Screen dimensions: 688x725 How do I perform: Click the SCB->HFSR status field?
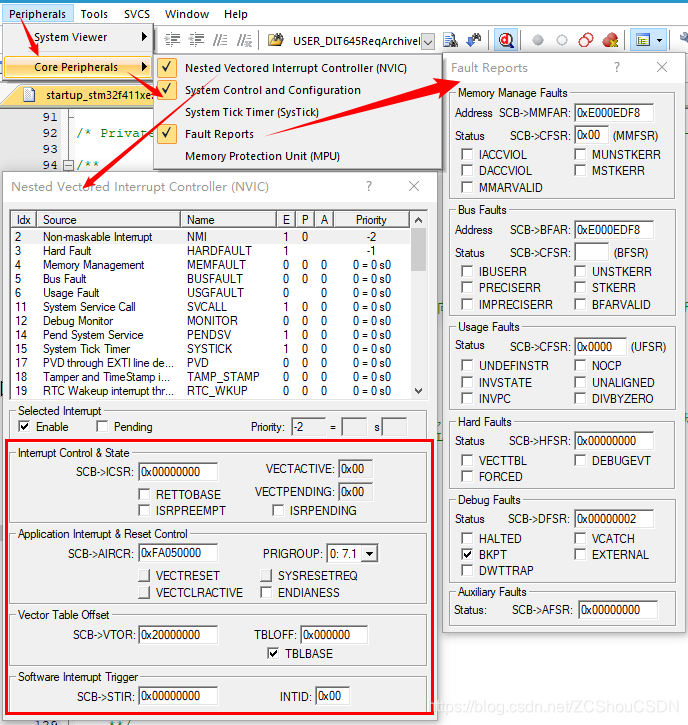614,441
